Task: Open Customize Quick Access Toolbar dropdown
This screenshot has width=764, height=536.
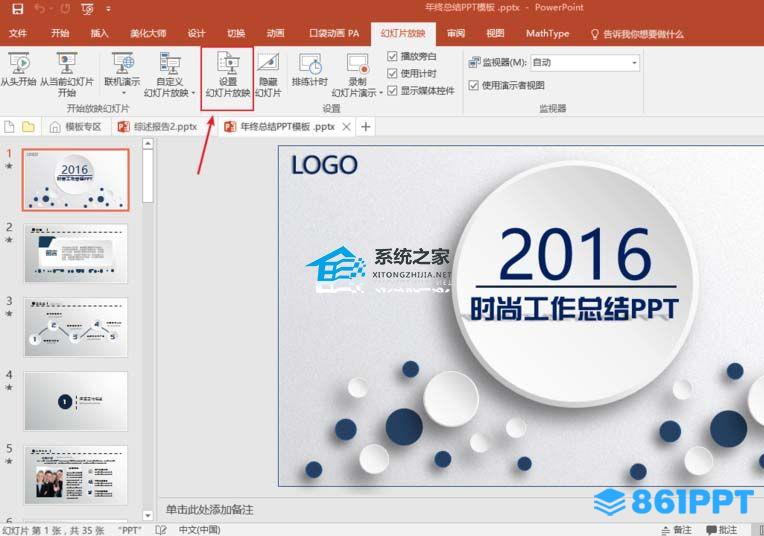Action: (108, 9)
